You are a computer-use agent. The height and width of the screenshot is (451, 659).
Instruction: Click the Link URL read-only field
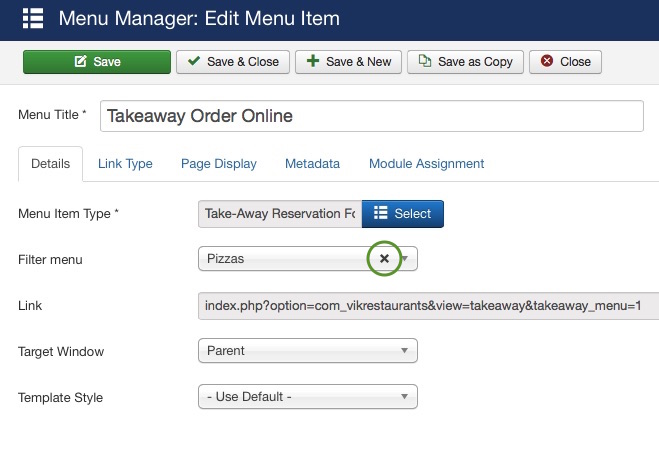(428, 306)
